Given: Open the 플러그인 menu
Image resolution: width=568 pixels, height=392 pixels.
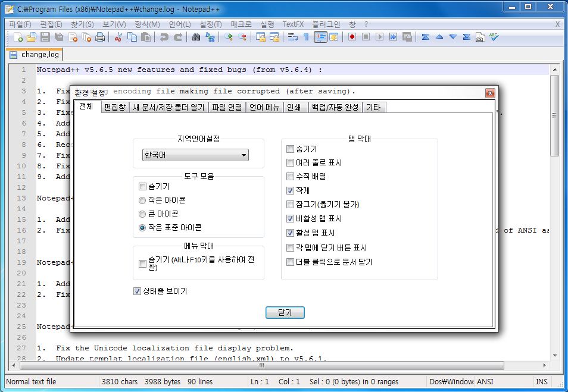Looking at the screenshot, I should tap(326, 24).
